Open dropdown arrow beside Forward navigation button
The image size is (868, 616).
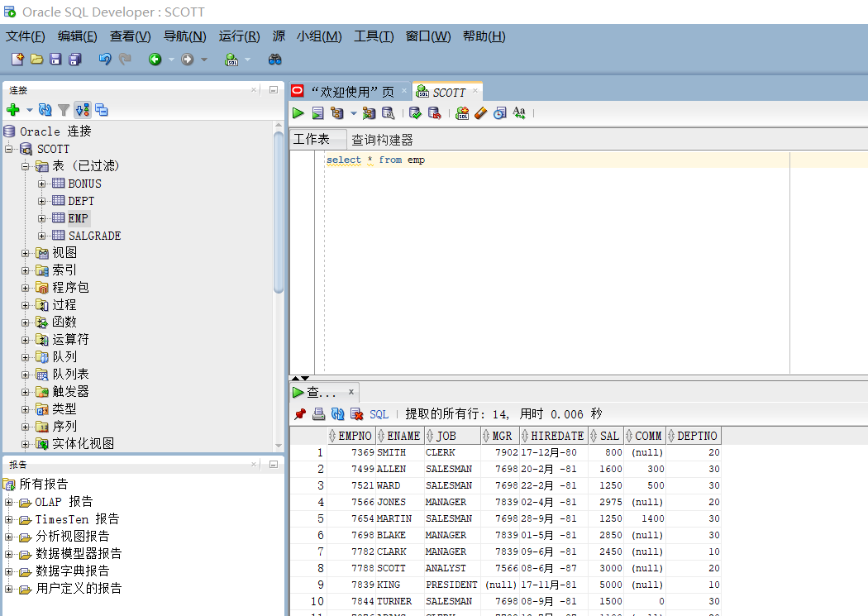coord(203,60)
